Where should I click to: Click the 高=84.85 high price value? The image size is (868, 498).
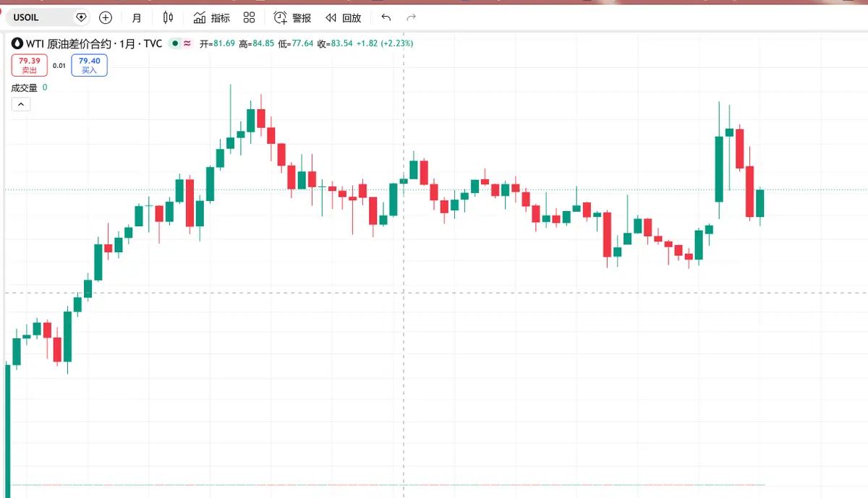256,43
